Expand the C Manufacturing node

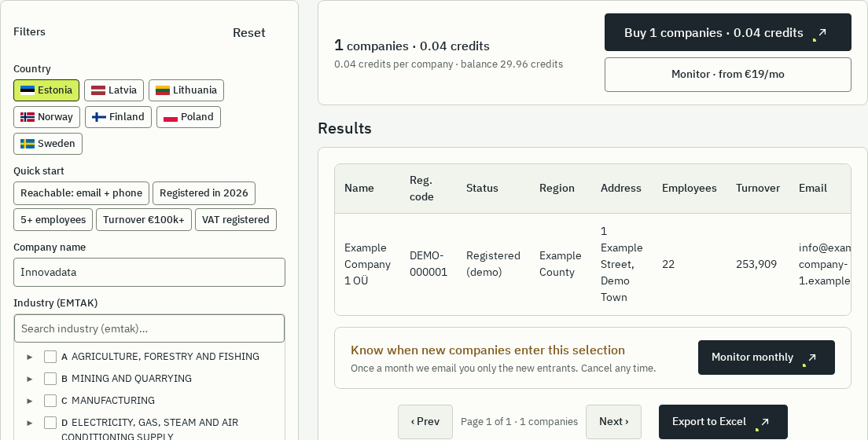point(30,401)
